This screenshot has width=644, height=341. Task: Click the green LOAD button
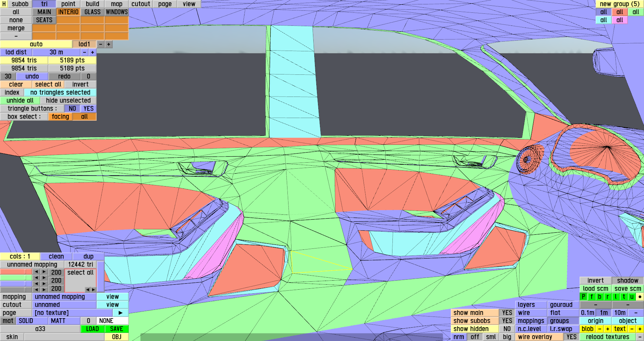93,329
